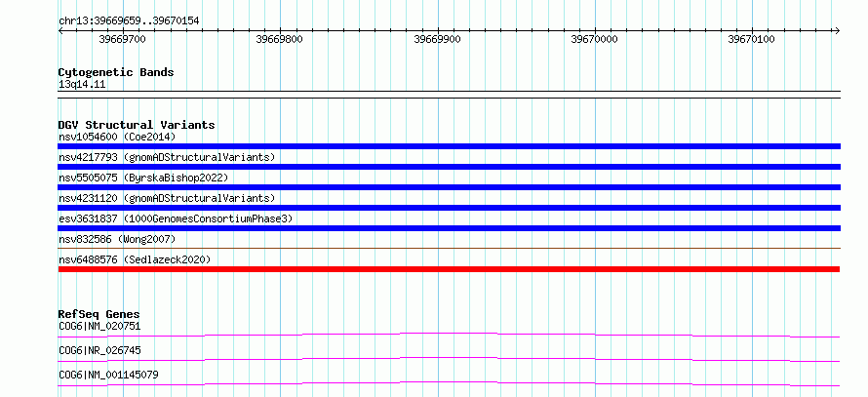Click the COG6|NR_026745 gene label
Image resolution: width=868 pixels, height=397 pixels.
99,350
